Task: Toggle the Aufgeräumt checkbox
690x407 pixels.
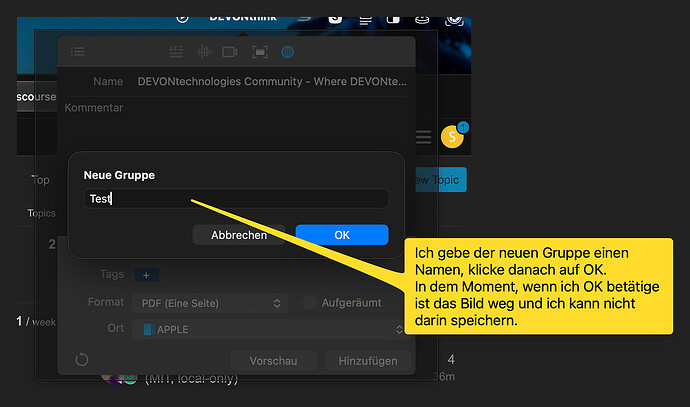Action: pyautogui.click(x=310, y=303)
